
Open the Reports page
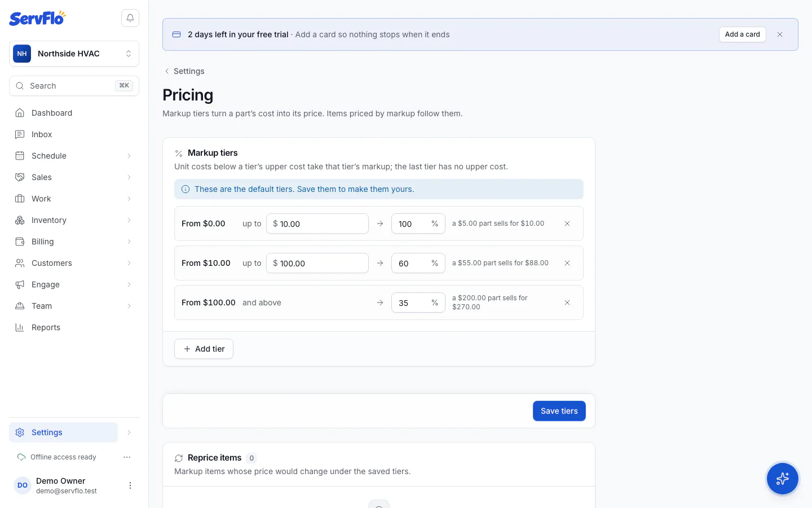(x=74, y=327)
